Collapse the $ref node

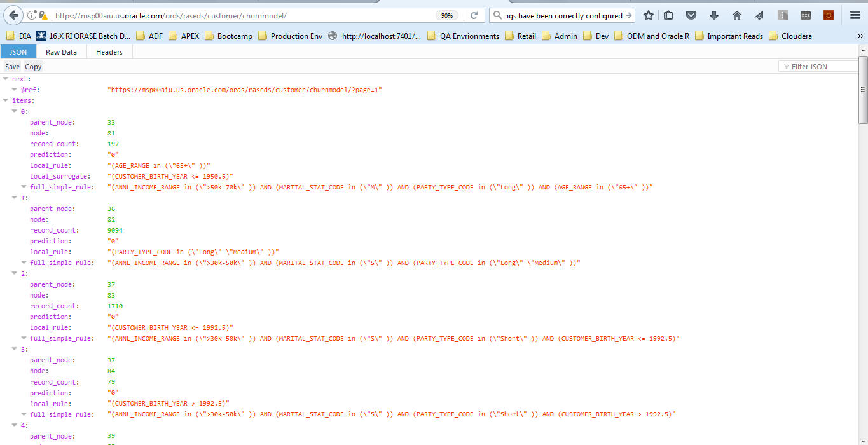tap(15, 90)
